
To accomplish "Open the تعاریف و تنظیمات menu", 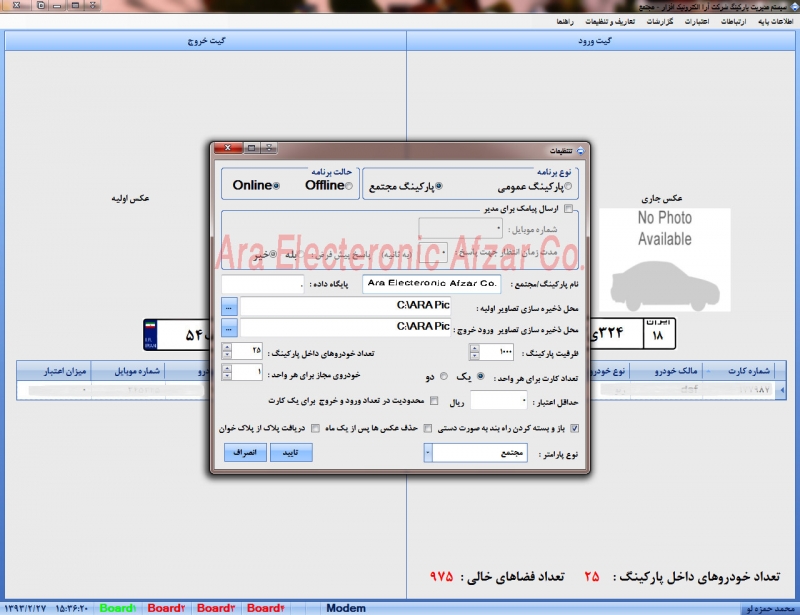I will (610, 21).
